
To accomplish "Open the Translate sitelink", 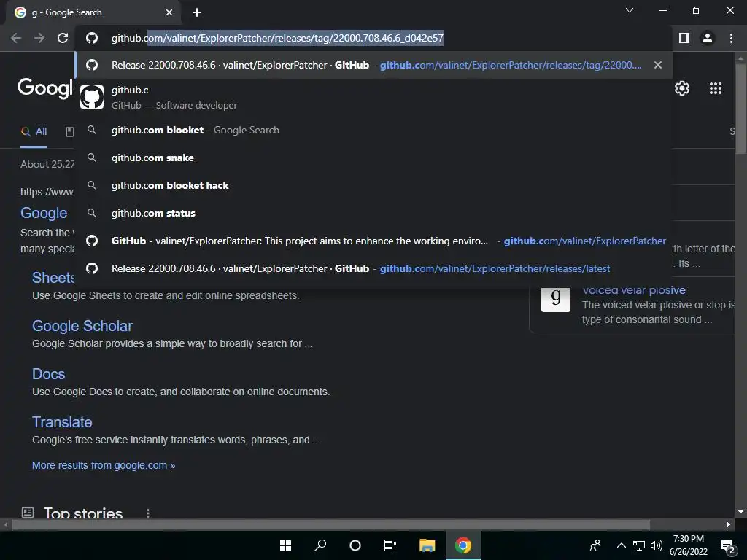I will [x=62, y=422].
